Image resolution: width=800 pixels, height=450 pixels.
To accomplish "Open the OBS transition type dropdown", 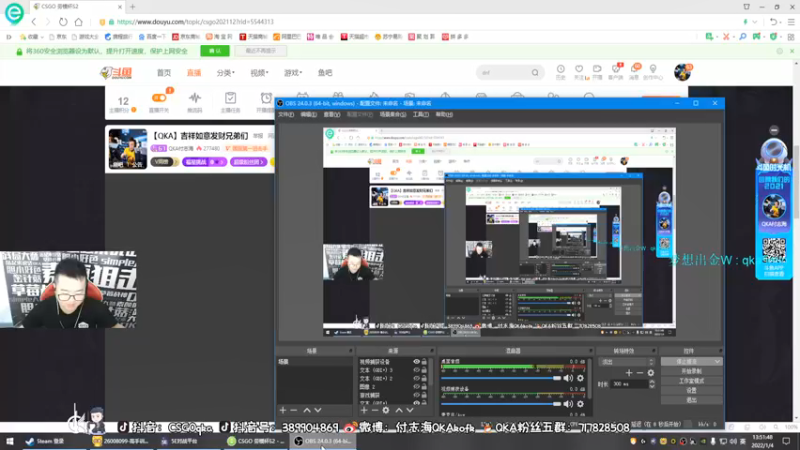I will pos(626,362).
